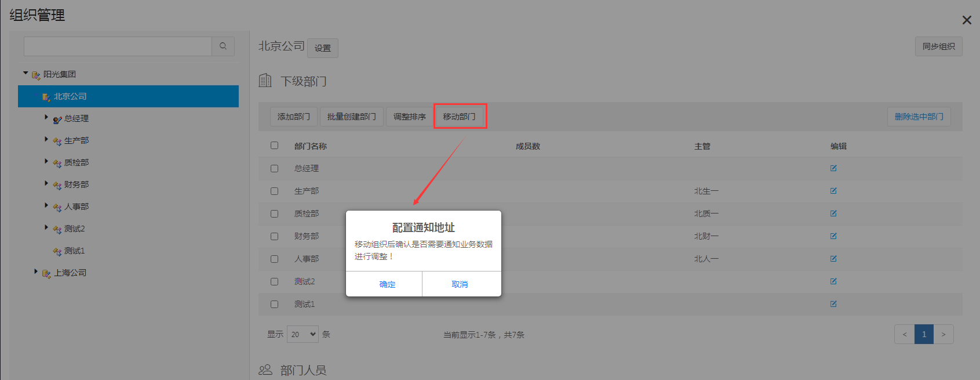Go to previous page with < button
The width and height of the screenshot is (980, 380).
tap(904, 334)
